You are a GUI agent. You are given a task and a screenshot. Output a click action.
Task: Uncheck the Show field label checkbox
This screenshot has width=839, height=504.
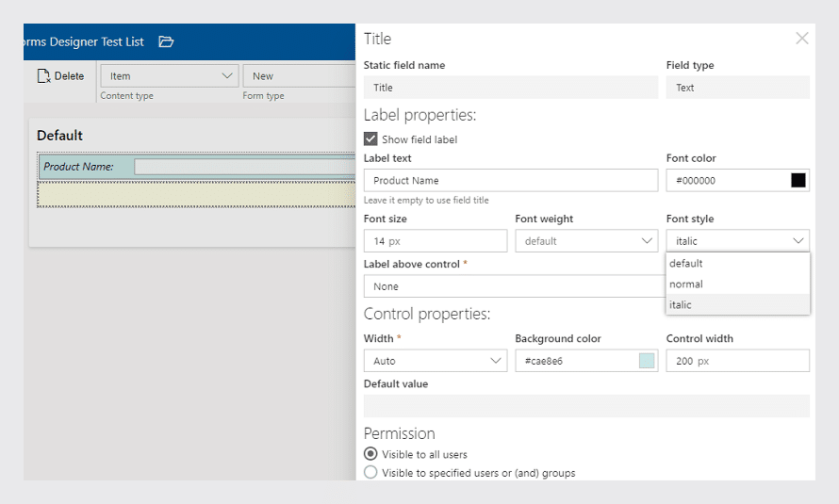370,139
